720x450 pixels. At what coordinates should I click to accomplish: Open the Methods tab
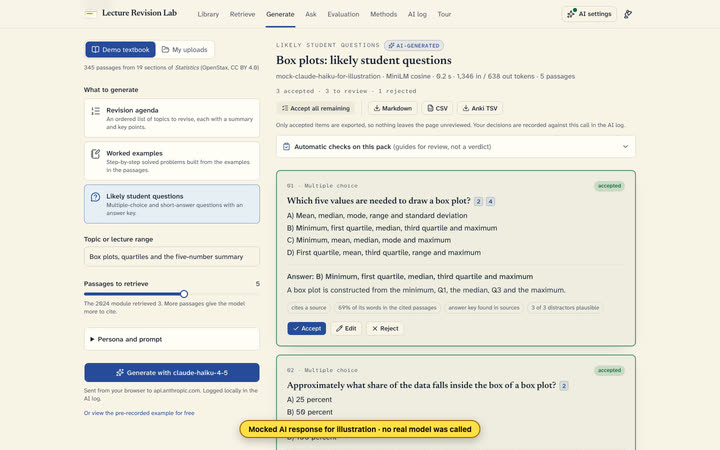[383, 14]
